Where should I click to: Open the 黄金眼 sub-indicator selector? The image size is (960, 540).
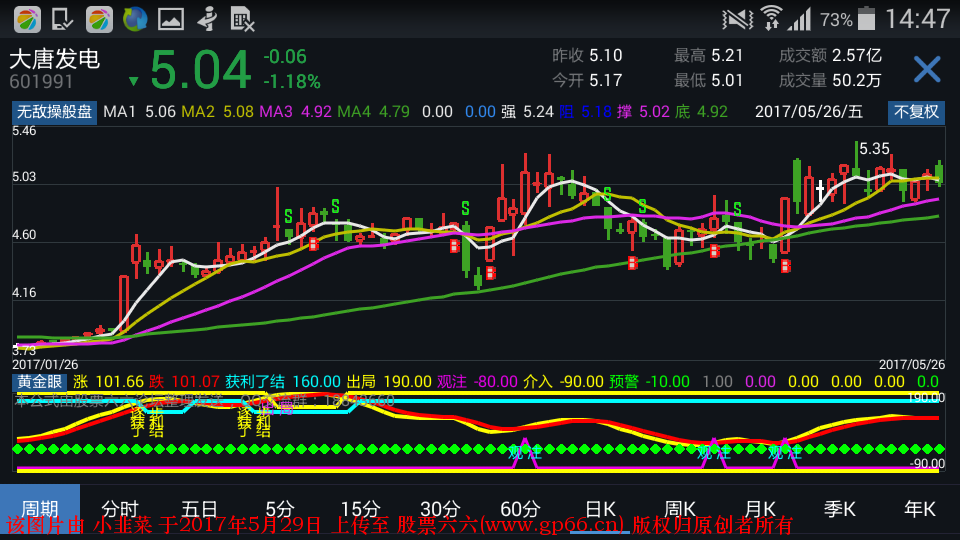click(40, 381)
